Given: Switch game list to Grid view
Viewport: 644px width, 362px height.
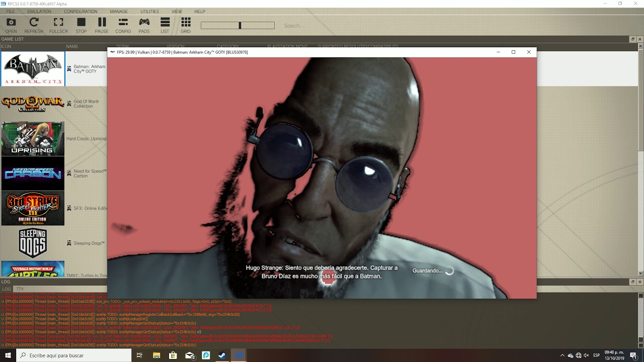Looking at the screenshot, I should (186, 25).
